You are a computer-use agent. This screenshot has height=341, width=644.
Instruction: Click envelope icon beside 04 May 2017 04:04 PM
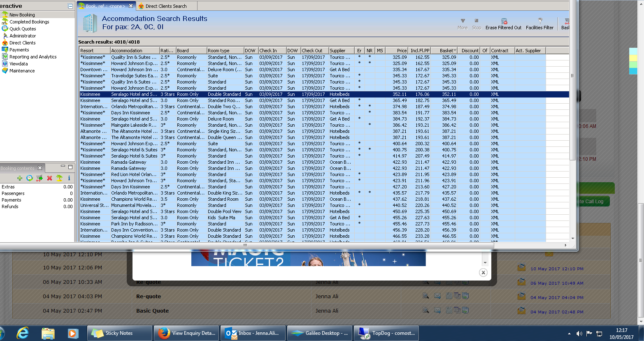(x=521, y=296)
